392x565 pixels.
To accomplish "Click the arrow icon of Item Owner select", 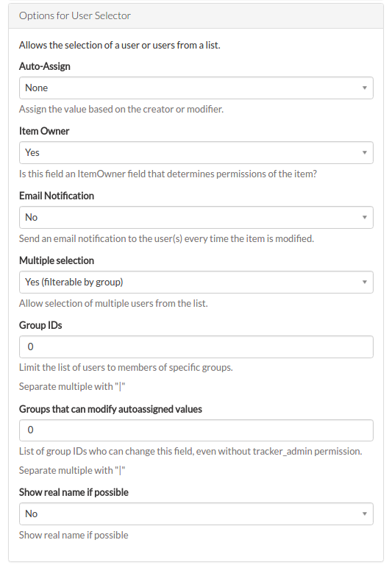I will (x=365, y=153).
